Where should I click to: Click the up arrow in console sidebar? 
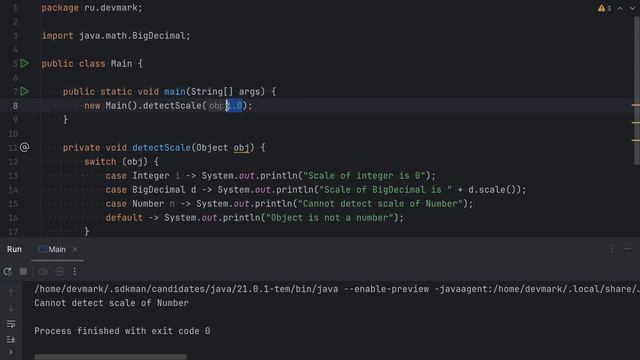11,292
